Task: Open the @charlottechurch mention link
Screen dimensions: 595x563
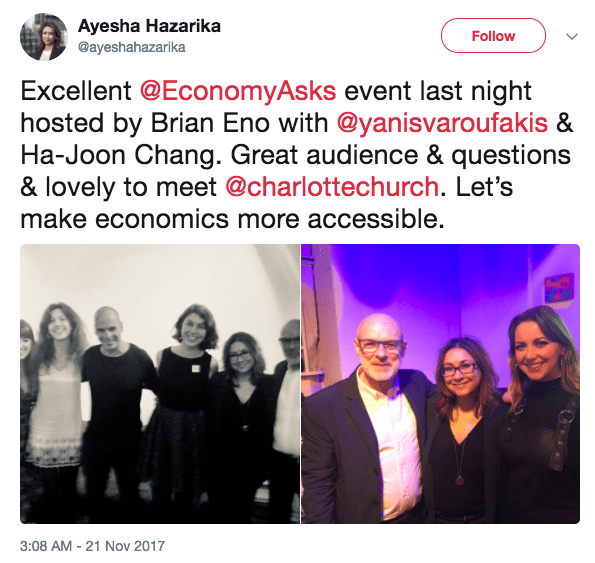Action: click(x=332, y=187)
